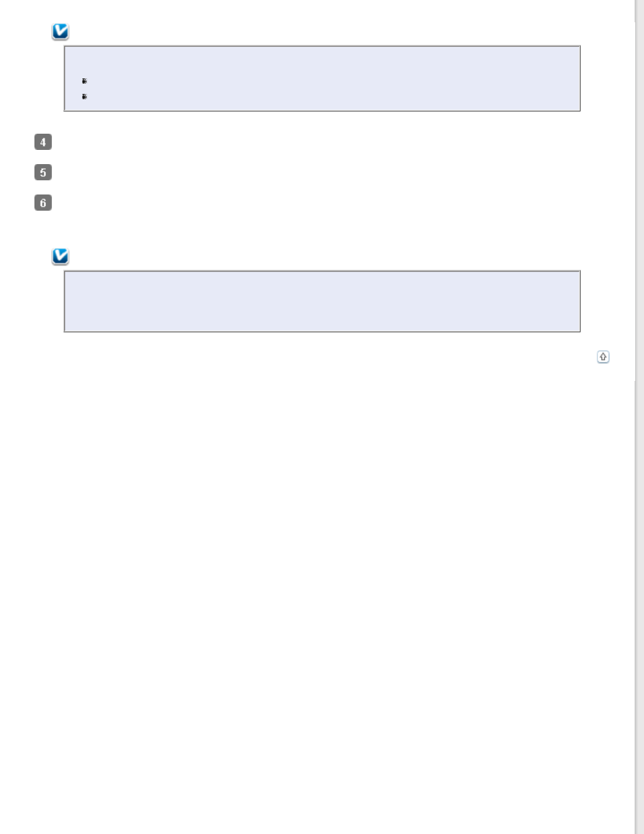The image size is (644, 834).
Task: Click second bullet line in upper note
Action: pos(331,97)
